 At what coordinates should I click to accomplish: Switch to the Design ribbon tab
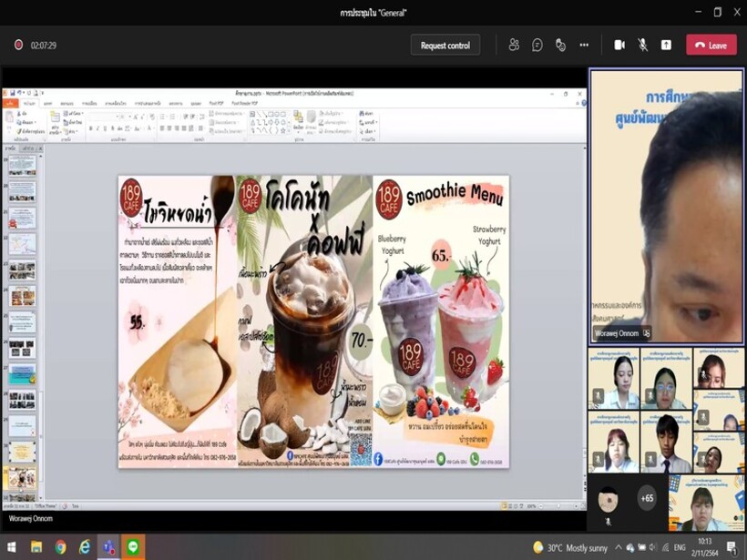(x=67, y=103)
